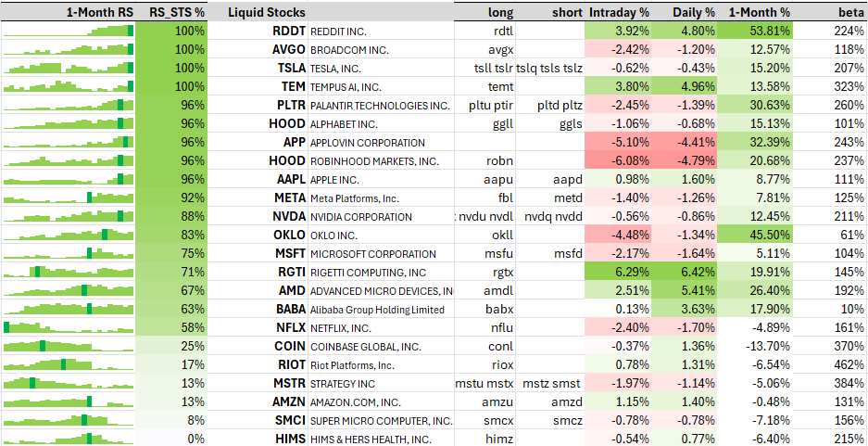Click the AMD 5.41% daily cell

click(x=686, y=291)
